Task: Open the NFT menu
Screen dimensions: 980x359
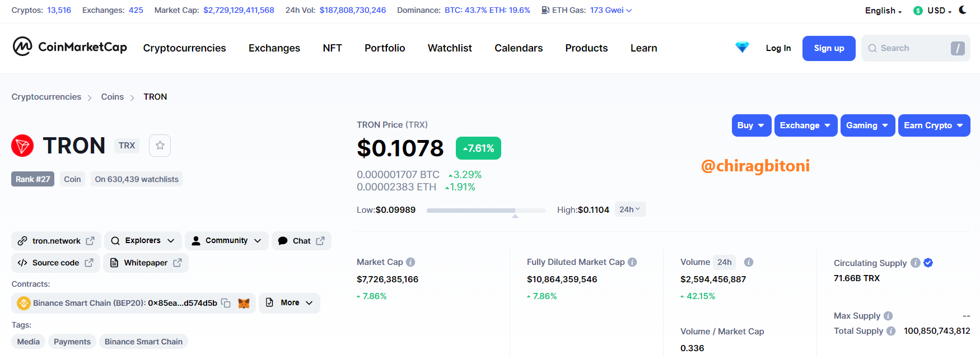Action: (x=332, y=48)
